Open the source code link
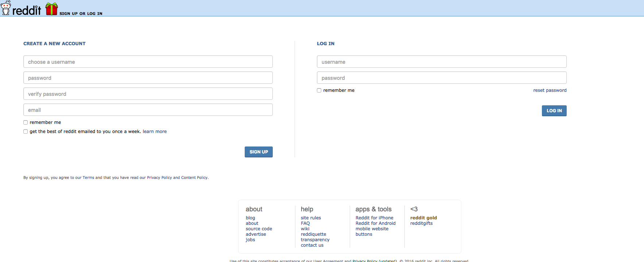This screenshot has height=262, width=644. (x=259, y=229)
